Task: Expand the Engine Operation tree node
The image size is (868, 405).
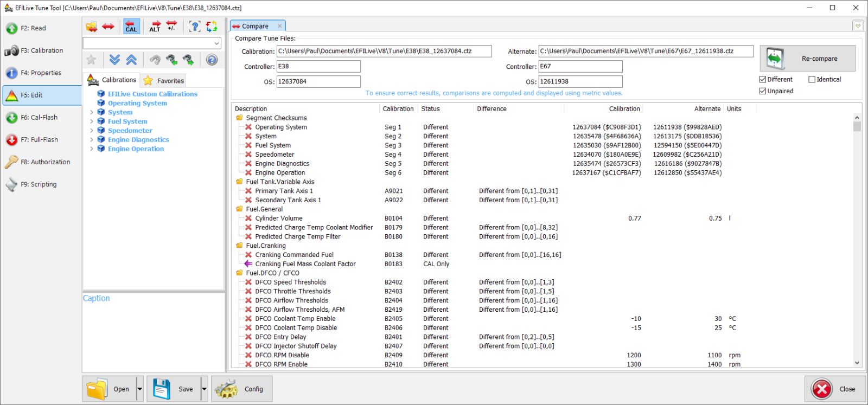Action: point(92,149)
